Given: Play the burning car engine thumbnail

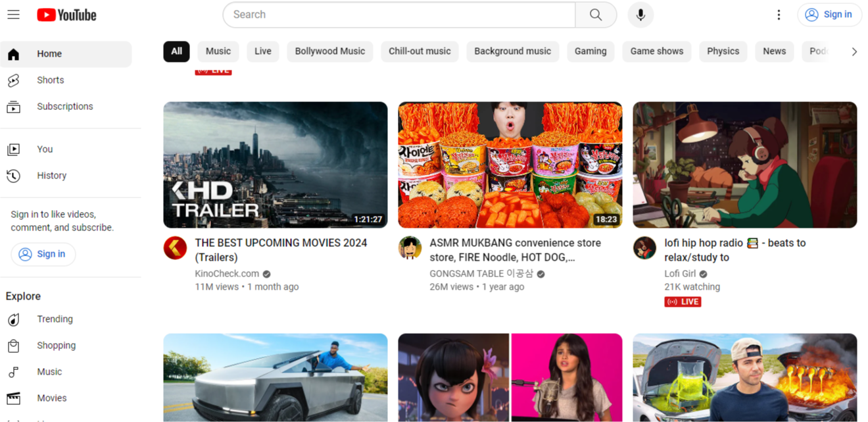Looking at the screenshot, I should 745,377.
